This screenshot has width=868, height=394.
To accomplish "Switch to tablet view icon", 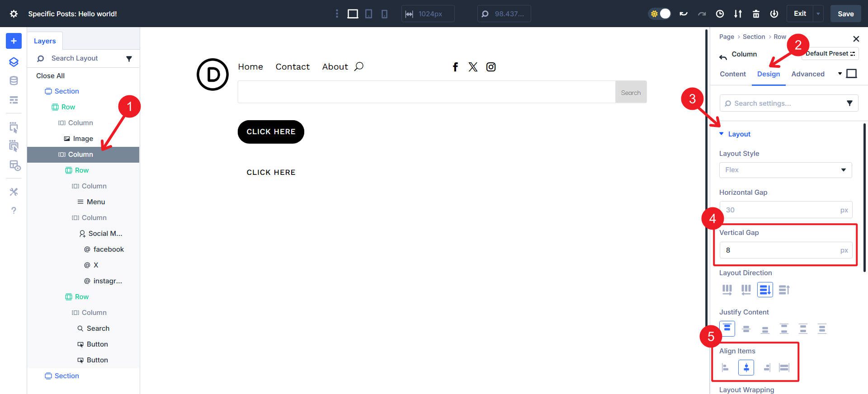I will 369,14.
